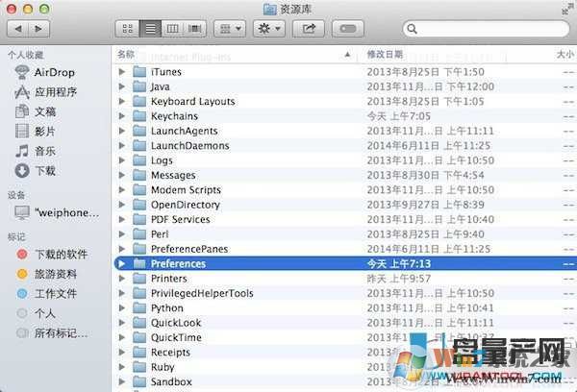Select the Perl folder icon
Viewport: 577px width, 392px height.
(x=139, y=233)
